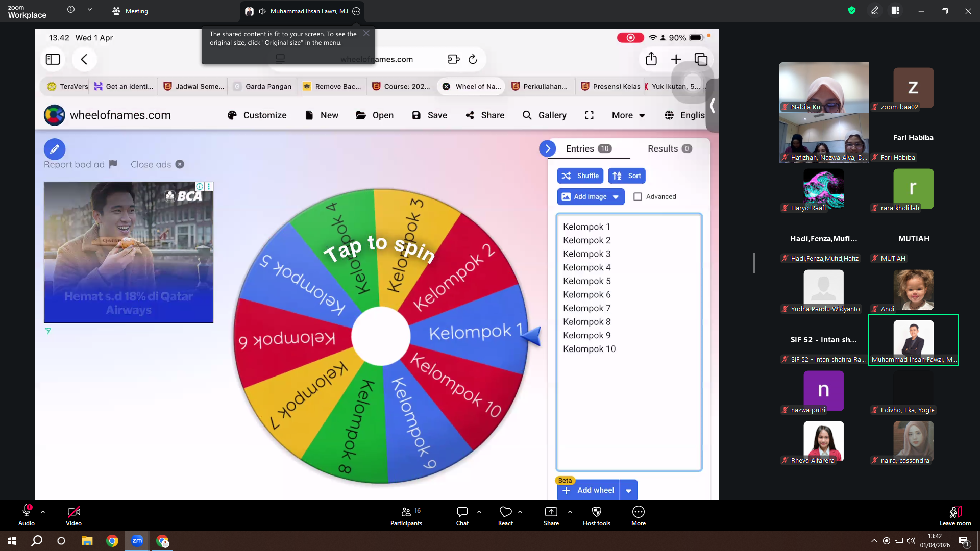Click the browser share icon
This screenshot has width=980, height=551.
coord(651,59)
